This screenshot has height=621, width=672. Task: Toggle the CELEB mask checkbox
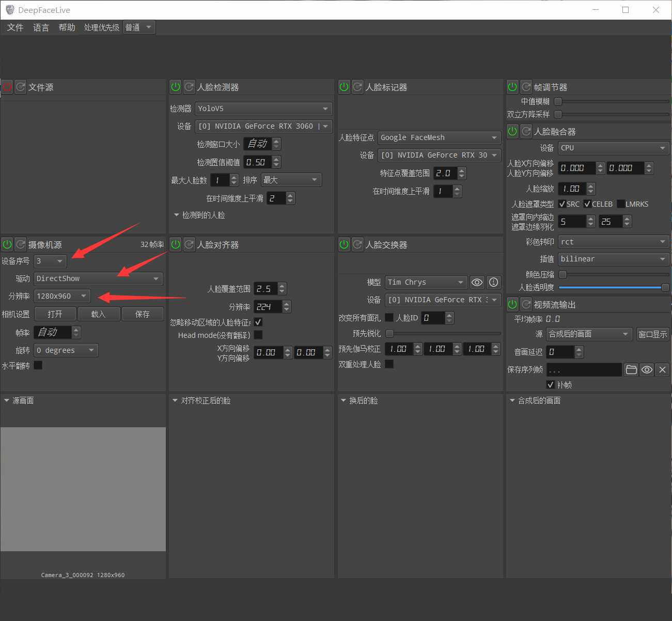coord(587,204)
